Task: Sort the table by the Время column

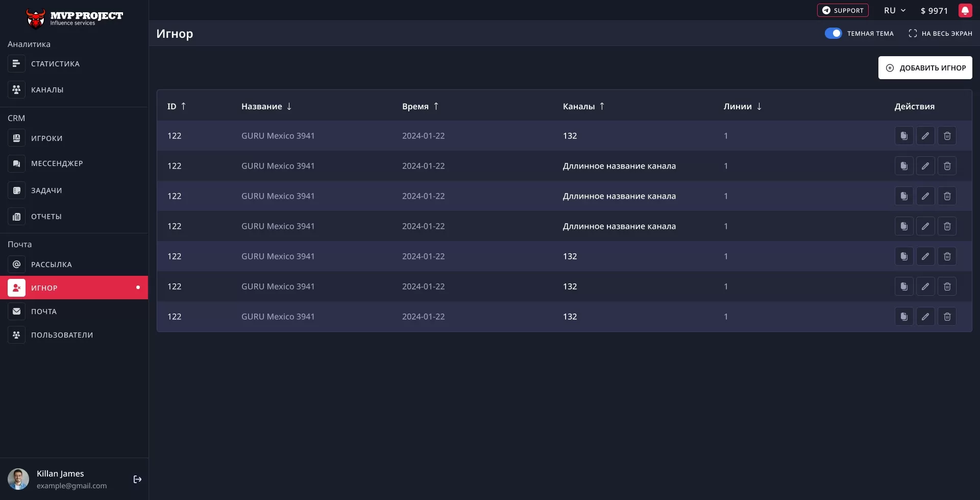Action: 420,106
